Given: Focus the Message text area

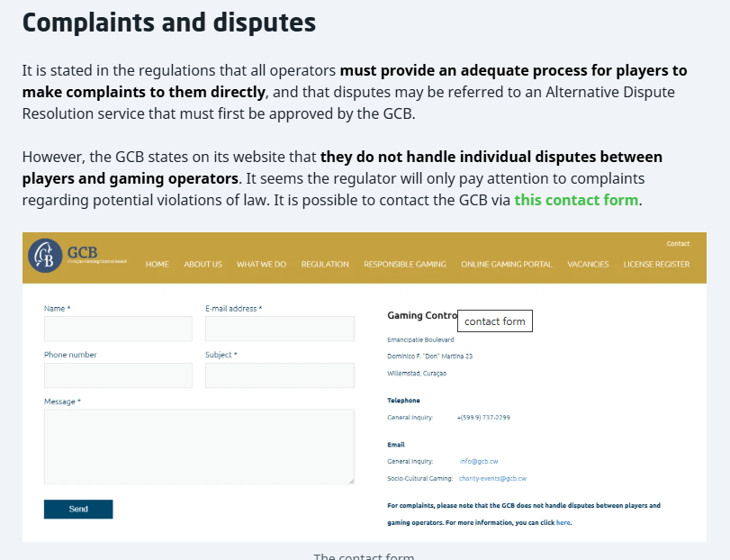Looking at the screenshot, I should tap(199, 447).
